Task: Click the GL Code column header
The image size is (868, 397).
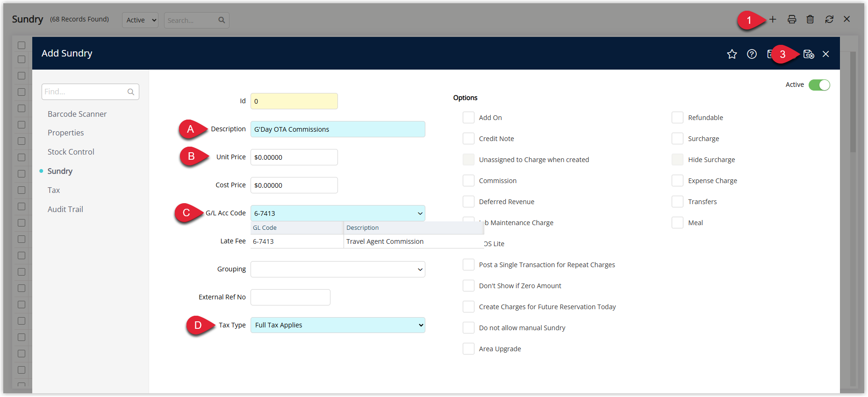Action: [x=297, y=228]
